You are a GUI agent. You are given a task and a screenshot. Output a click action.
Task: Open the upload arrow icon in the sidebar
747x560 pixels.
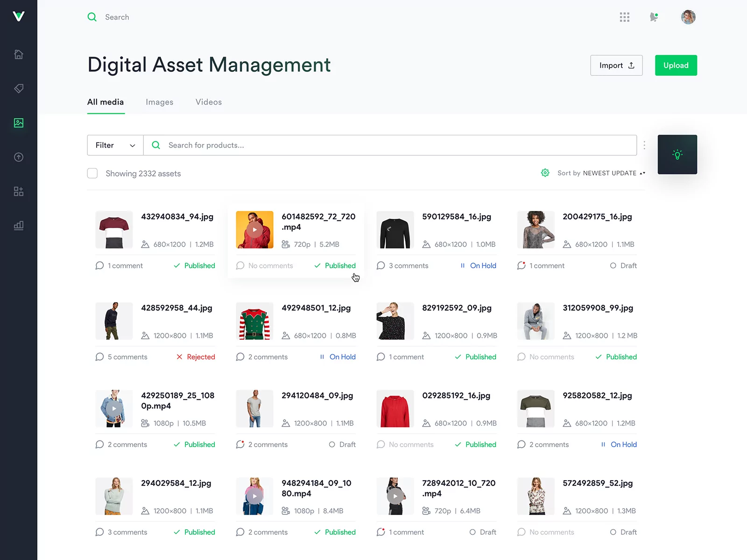(19, 157)
